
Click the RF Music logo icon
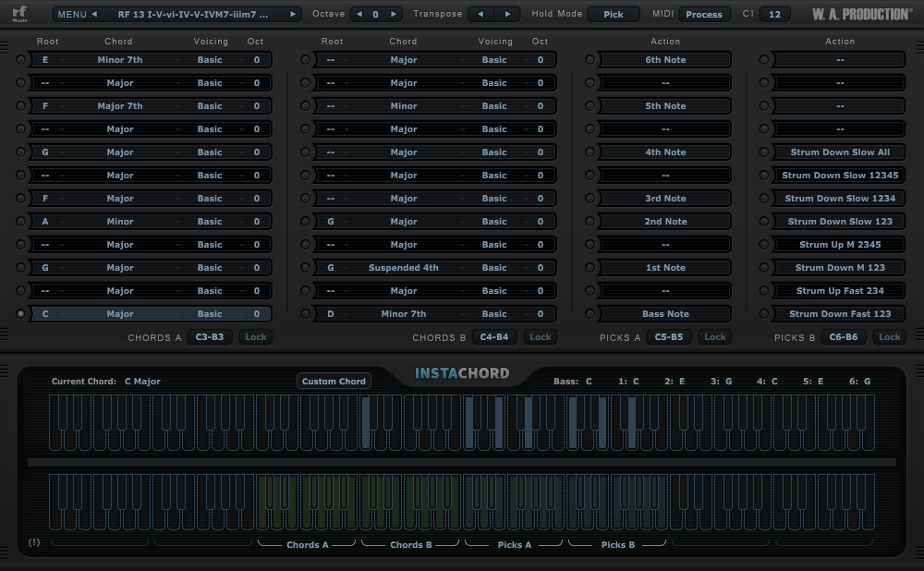tap(20, 14)
